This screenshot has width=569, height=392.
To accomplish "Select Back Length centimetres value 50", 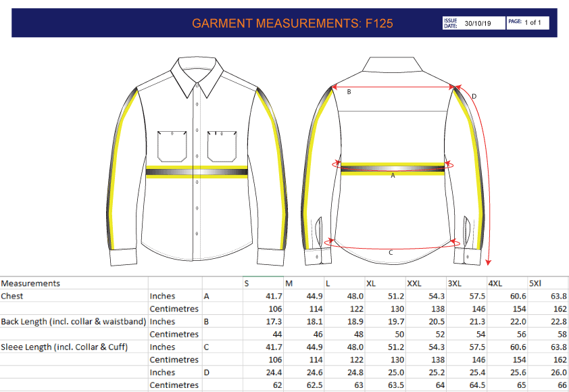I will tap(399, 334).
